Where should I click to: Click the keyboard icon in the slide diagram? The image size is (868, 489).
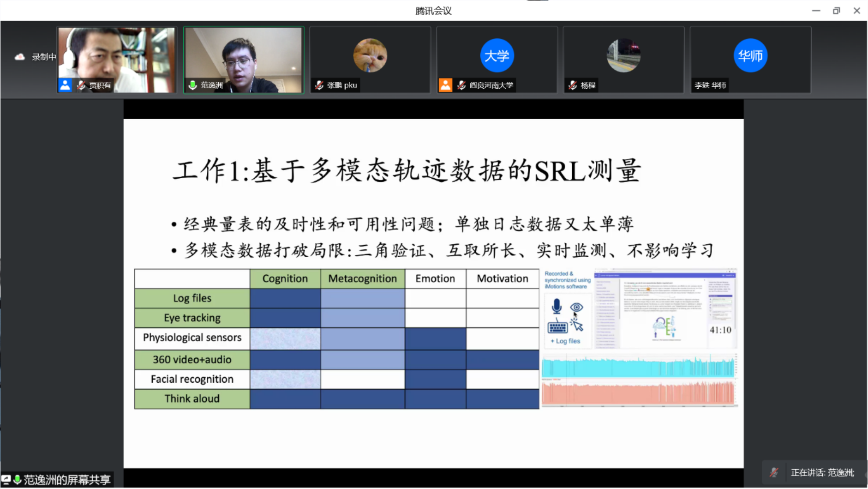click(557, 327)
